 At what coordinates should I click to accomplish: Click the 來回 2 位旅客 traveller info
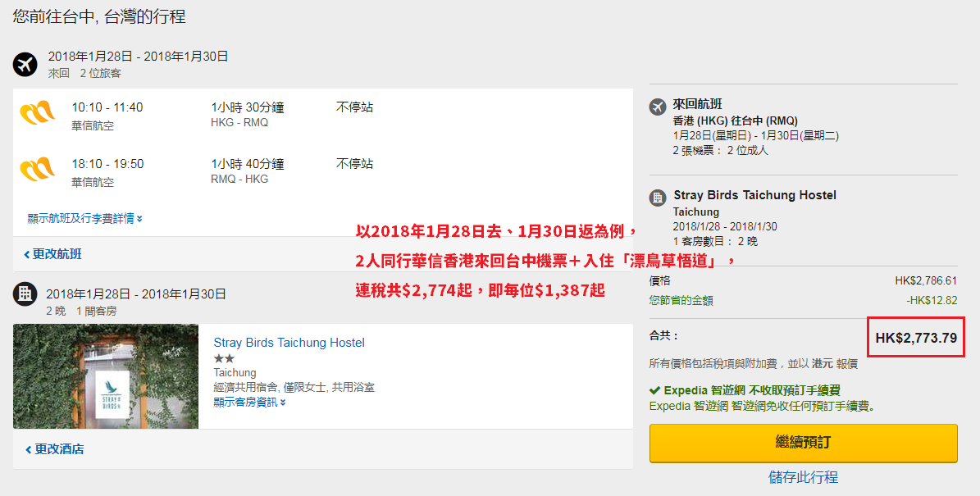point(84,73)
